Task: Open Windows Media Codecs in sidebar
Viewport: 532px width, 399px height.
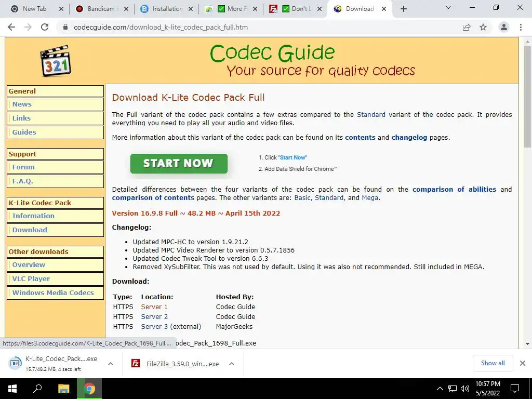Action: point(55,293)
